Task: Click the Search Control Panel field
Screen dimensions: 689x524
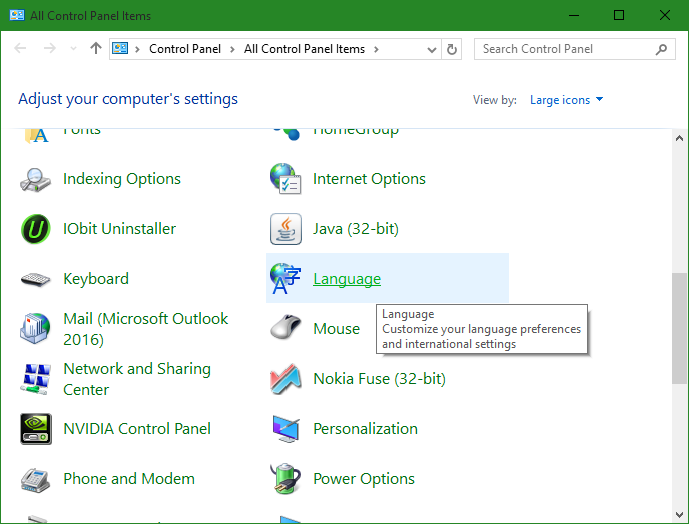Action: pos(574,49)
